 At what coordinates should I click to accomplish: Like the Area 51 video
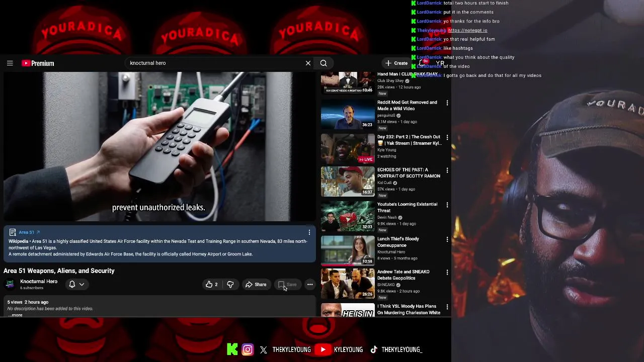pos(212,285)
